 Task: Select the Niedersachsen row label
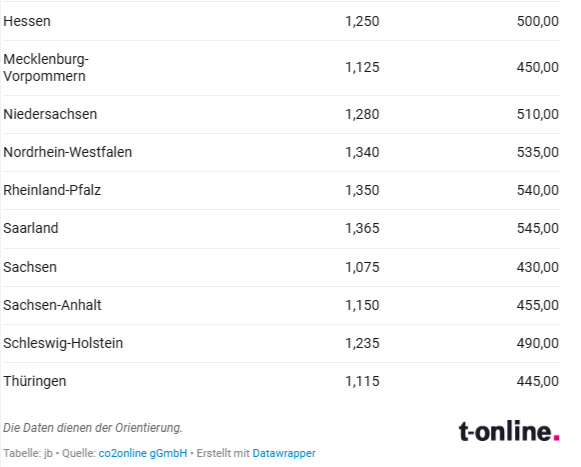[x=50, y=114]
